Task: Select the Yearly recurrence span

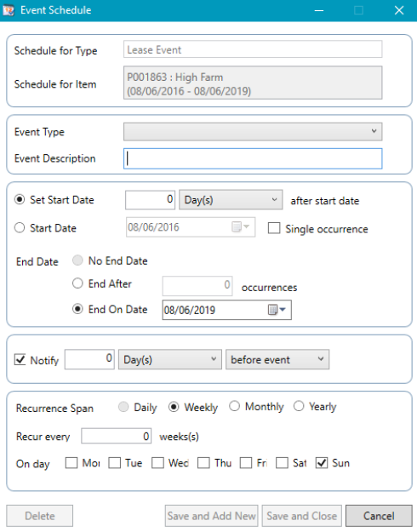Action: [299, 406]
